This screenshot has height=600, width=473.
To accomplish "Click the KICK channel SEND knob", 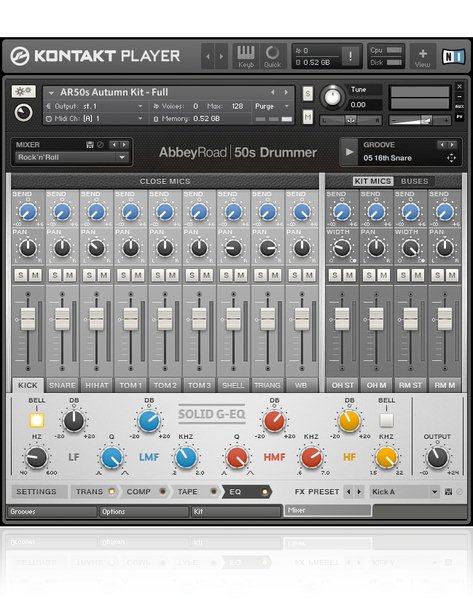I will click(x=28, y=212).
